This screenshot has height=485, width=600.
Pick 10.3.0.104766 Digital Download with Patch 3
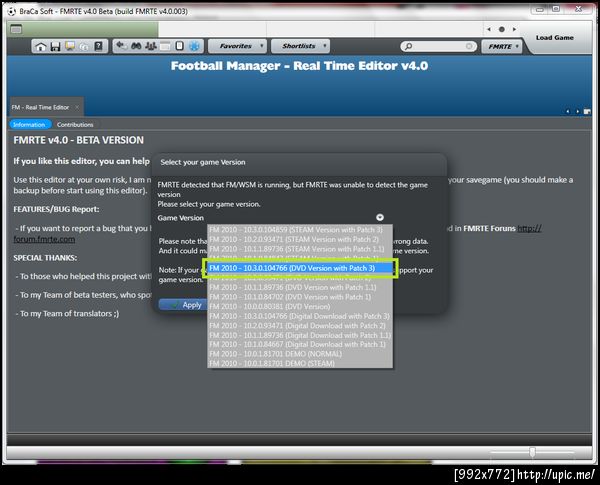pos(299,316)
